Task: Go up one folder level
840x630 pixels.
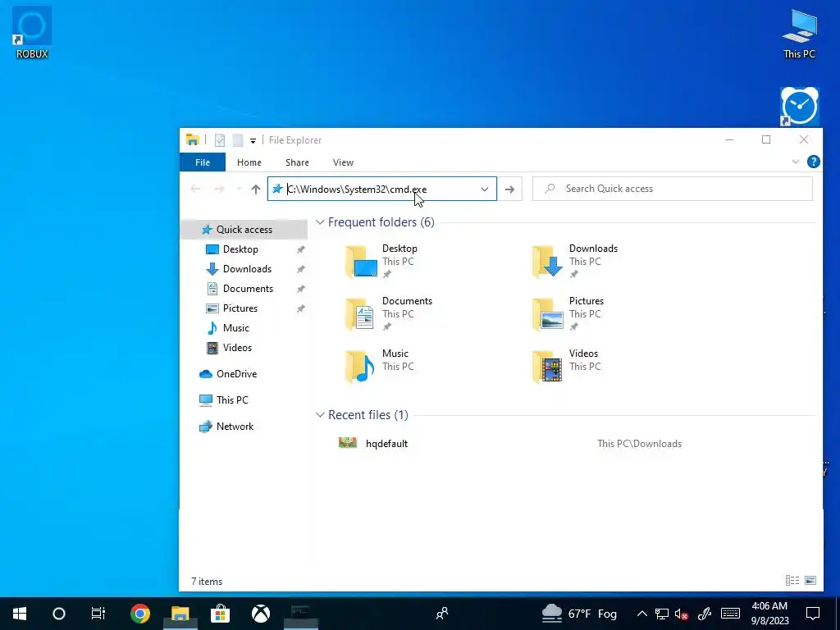Action: click(x=256, y=189)
